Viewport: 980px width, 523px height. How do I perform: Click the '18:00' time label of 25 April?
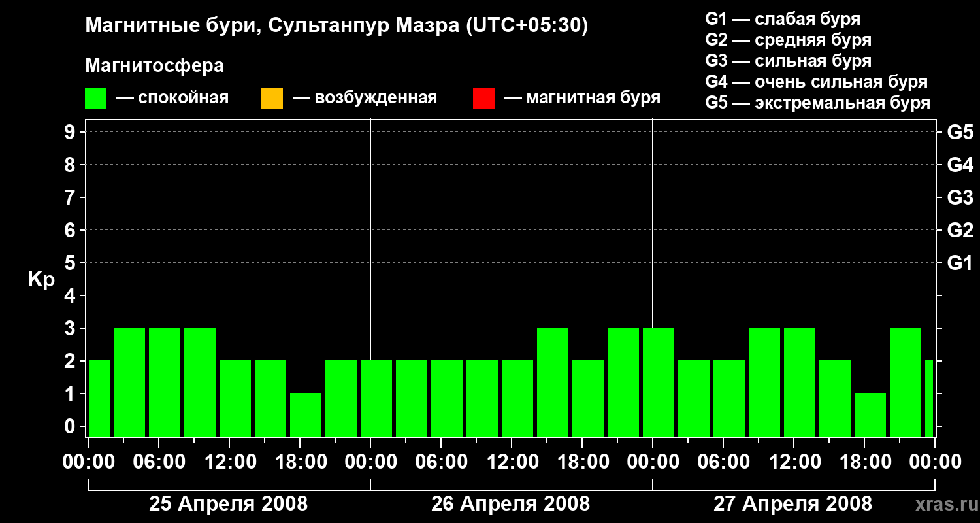(x=300, y=462)
